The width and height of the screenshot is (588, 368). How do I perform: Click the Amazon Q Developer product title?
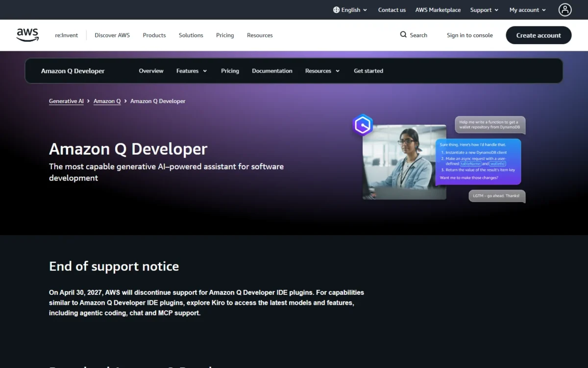(x=73, y=71)
